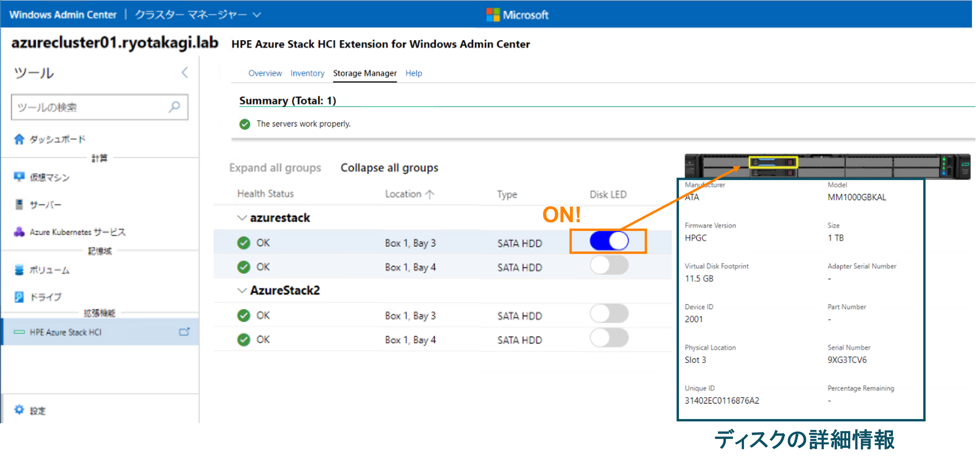Click serial number 9XG3TCV6
Screen dimensions: 980x464
(847, 360)
